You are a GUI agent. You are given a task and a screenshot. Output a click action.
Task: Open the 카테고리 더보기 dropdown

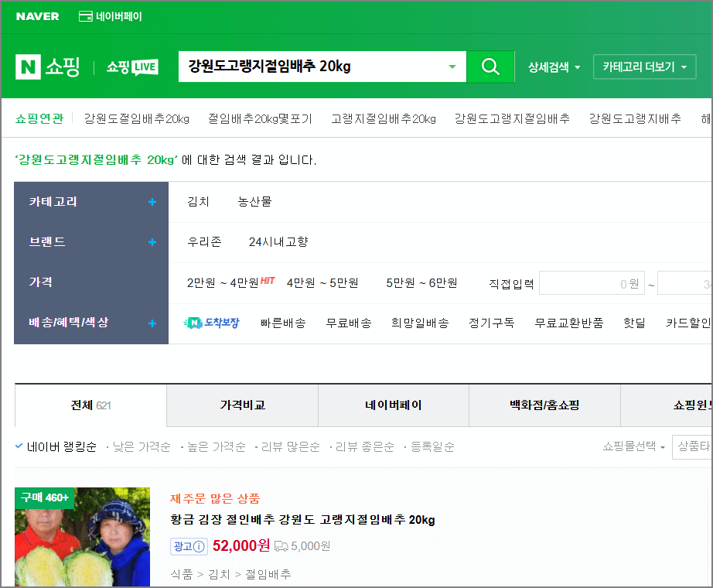(644, 67)
